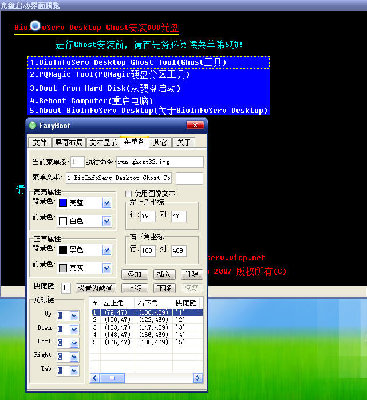Viewport: 367px width, 400px height.
Task: Click the list's left scroll arrow
Action: 95,378
